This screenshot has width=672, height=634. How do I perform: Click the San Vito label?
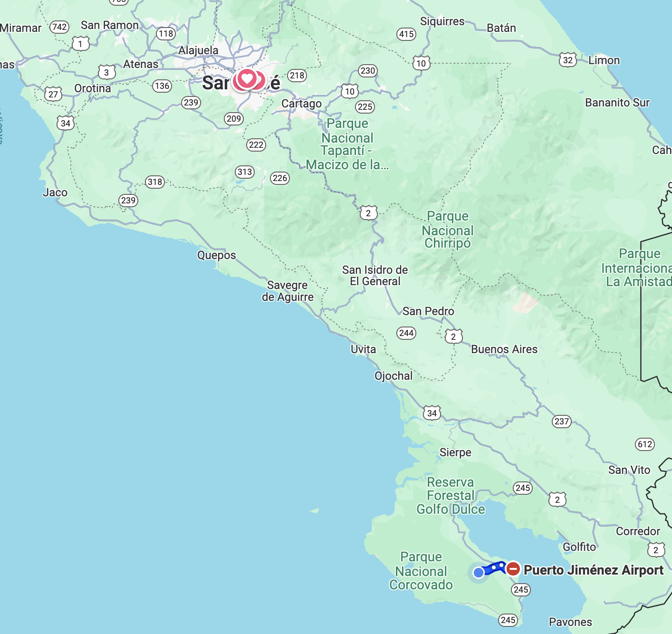[629, 470]
